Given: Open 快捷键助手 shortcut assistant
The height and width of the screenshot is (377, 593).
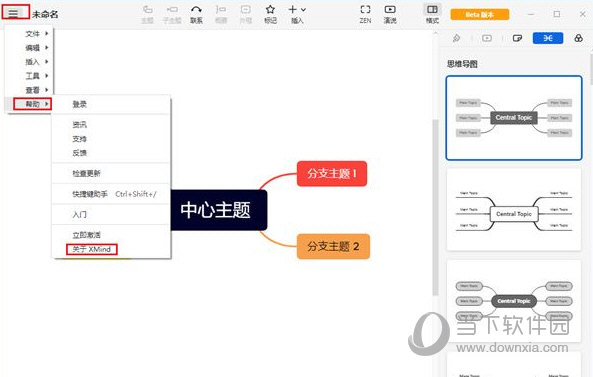Looking at the screenshot, I should point(111,194).
